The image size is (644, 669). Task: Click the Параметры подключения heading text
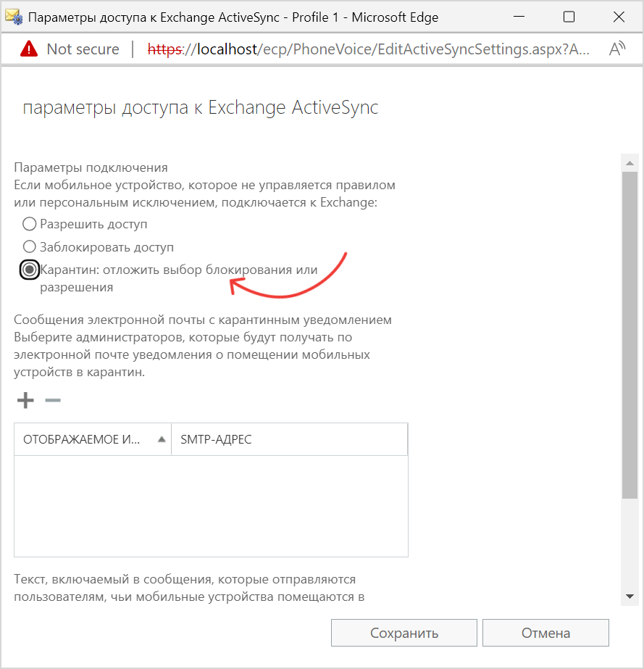pos(91,167)
